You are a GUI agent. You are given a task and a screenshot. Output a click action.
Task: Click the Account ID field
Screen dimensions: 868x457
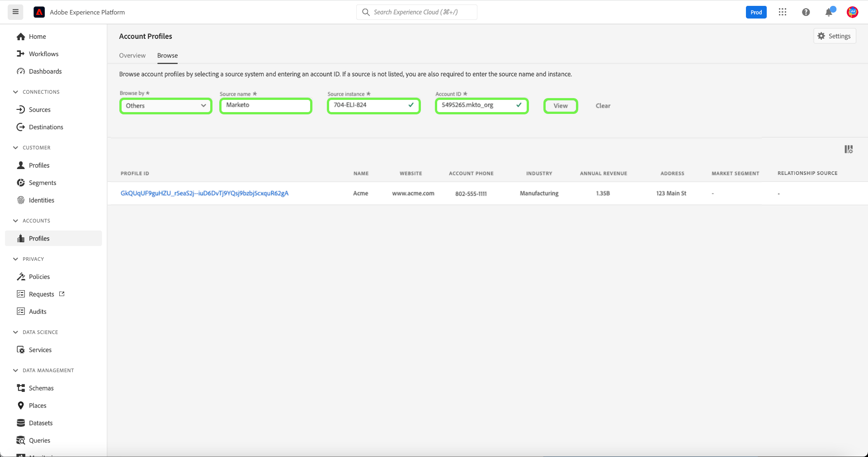click(x=482, y=106)
